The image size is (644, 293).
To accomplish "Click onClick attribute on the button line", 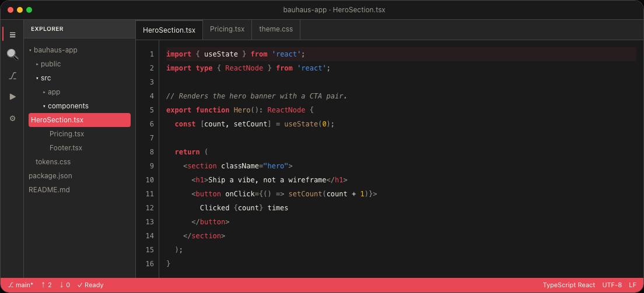I will click(240, 194).
